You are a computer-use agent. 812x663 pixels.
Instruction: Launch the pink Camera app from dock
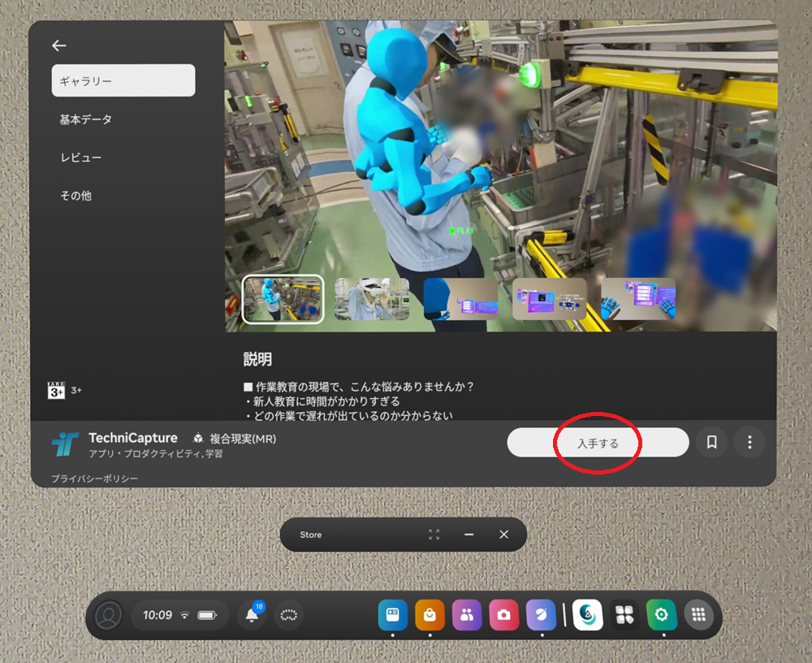[x=504, y=615]
